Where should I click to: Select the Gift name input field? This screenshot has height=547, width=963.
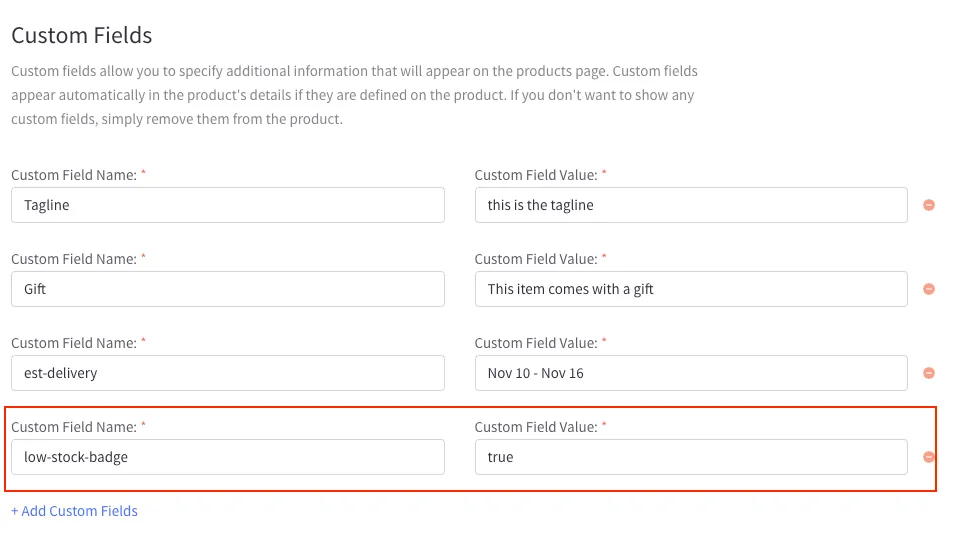tap(228, 289)
